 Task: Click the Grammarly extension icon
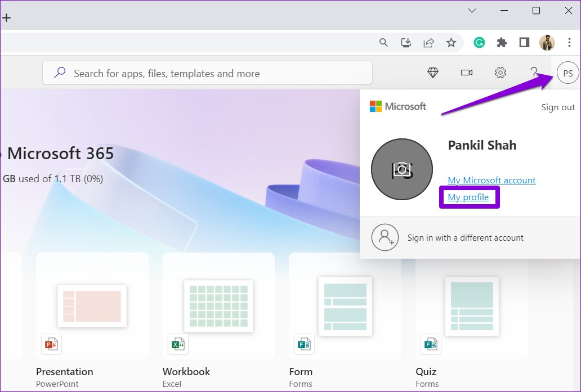pos(479,42)
